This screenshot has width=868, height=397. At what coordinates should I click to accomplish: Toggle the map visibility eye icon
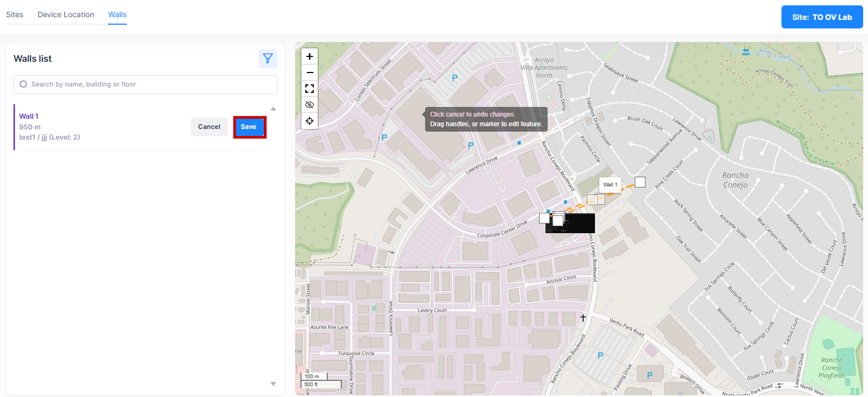[x=310, y=105]
